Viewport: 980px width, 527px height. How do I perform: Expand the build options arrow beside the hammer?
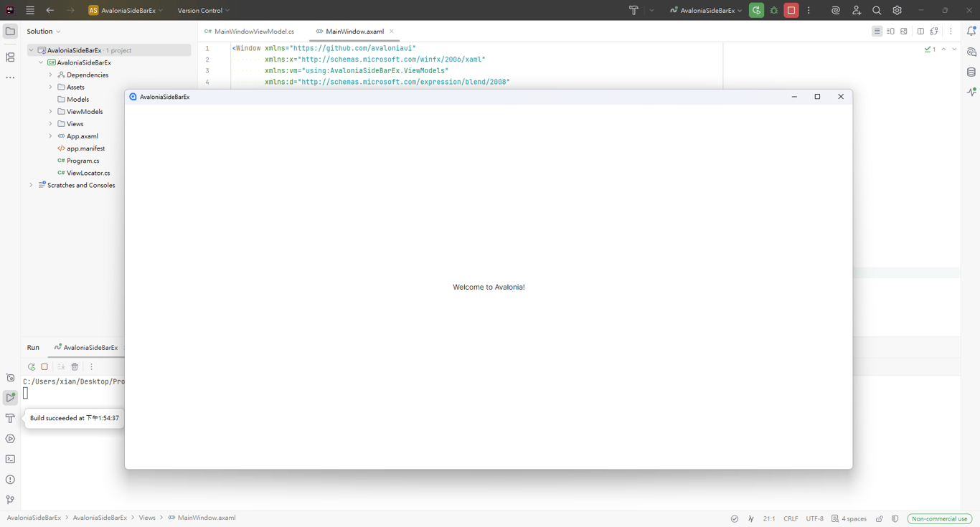coord(651,11)
